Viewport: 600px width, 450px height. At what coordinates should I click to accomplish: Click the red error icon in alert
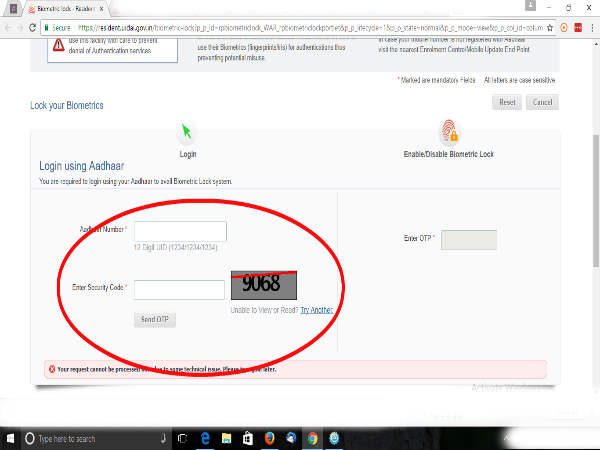[51, 369]
